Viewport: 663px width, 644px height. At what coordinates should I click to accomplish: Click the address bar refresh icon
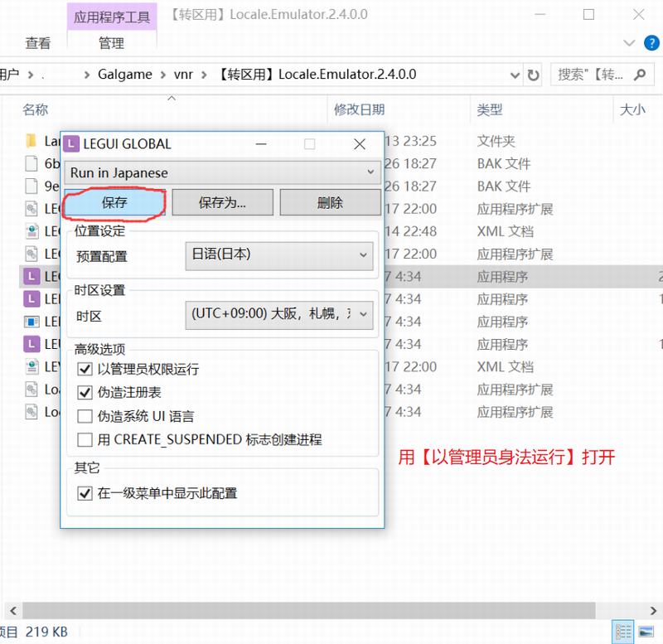[x=533, y=75]
